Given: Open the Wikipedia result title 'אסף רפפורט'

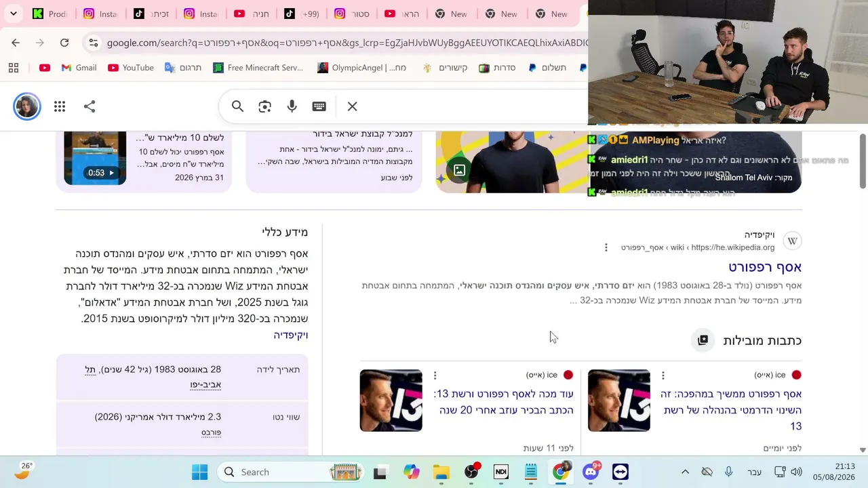Looking at the screenshot, I should (765, 267).
